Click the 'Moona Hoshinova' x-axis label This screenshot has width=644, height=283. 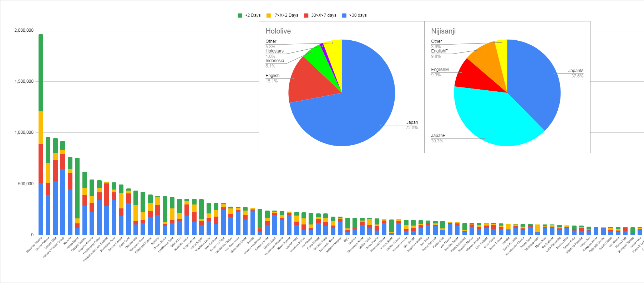tap(253, 246)
